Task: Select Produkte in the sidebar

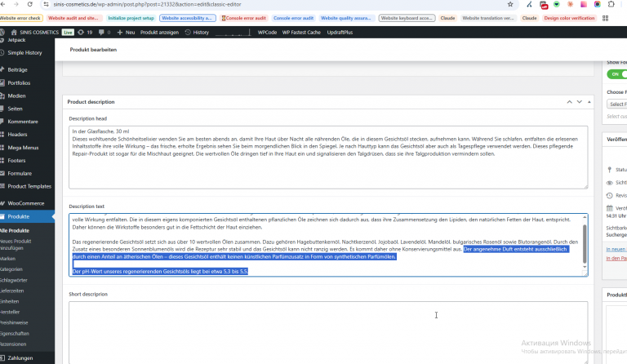Action: (x=19, y=216)
